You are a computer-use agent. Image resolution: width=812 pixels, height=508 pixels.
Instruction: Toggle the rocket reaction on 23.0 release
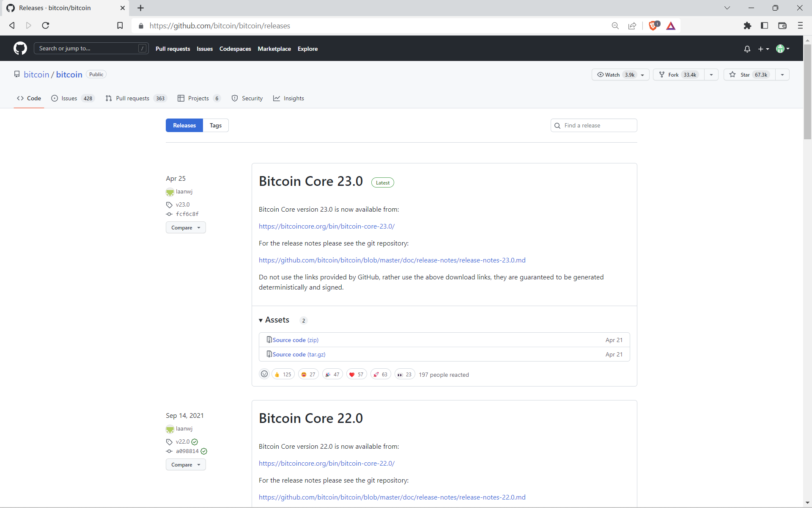click(x=380, y=374)
